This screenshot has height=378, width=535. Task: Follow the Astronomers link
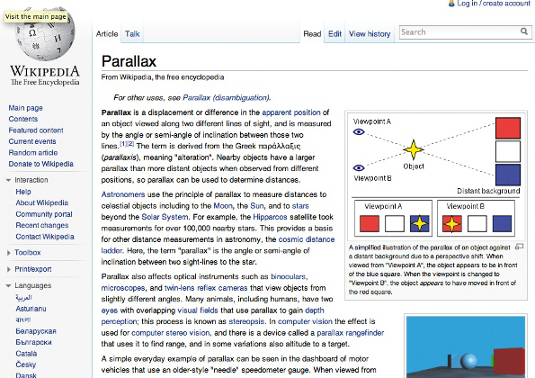(x=123, y=194)
